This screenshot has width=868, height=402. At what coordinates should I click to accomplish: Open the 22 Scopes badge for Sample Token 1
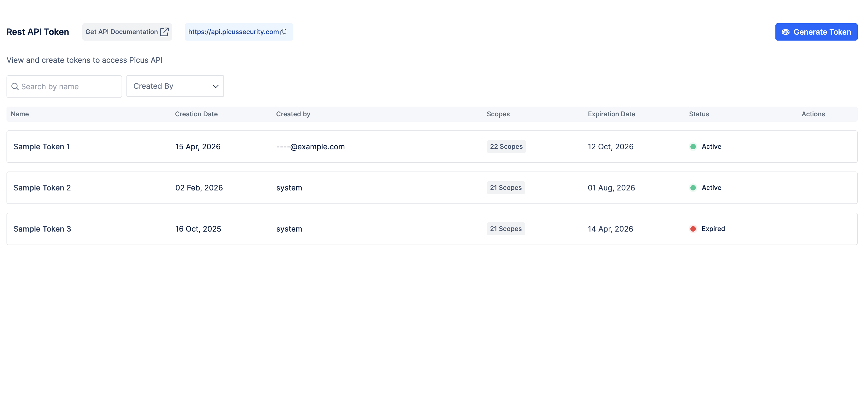[x=506, y=147]
